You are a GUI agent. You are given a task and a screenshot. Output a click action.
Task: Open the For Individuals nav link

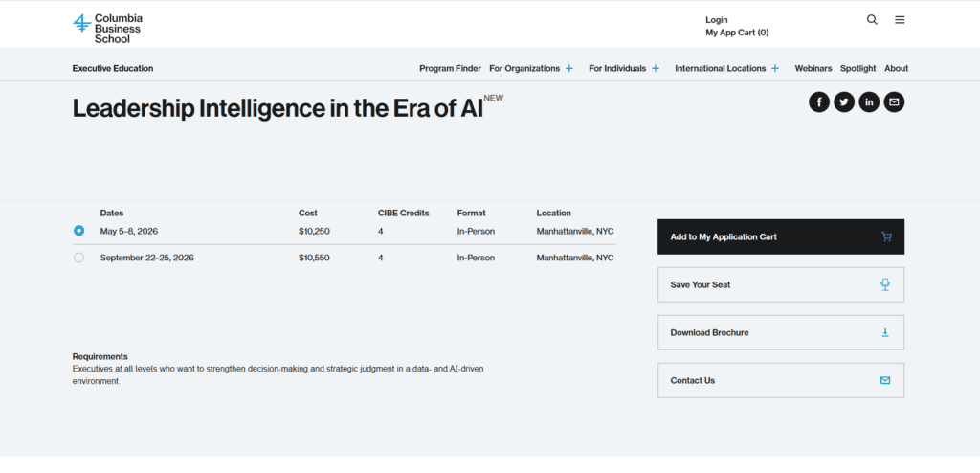point(617,68)
